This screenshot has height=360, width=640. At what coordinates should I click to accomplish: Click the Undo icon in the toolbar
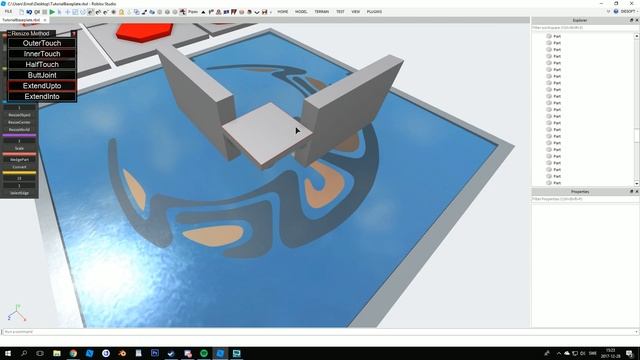(x=29, y=12)
